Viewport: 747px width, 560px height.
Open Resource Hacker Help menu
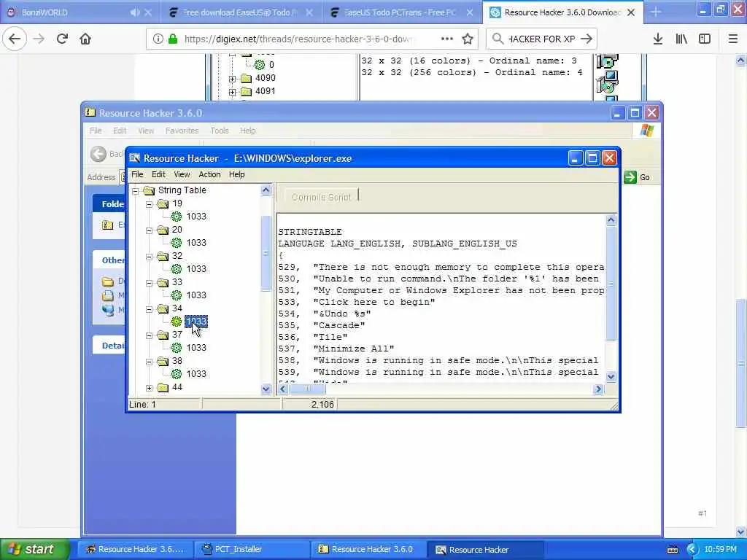click(236, 174)
